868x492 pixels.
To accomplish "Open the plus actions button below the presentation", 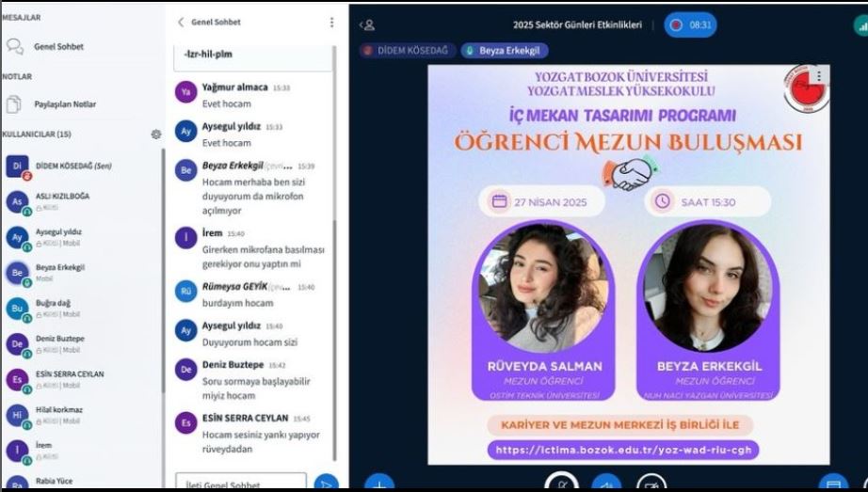I will coord(379,484).
